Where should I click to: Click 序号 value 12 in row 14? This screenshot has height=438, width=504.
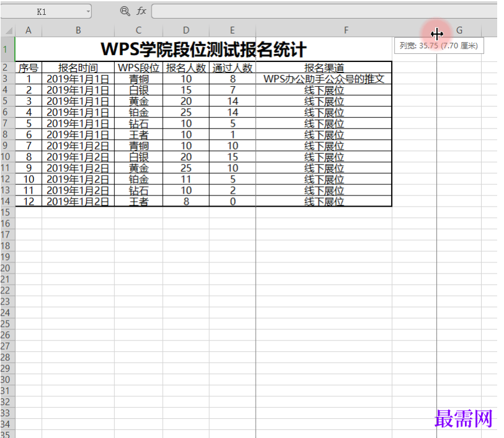[29, 201]
